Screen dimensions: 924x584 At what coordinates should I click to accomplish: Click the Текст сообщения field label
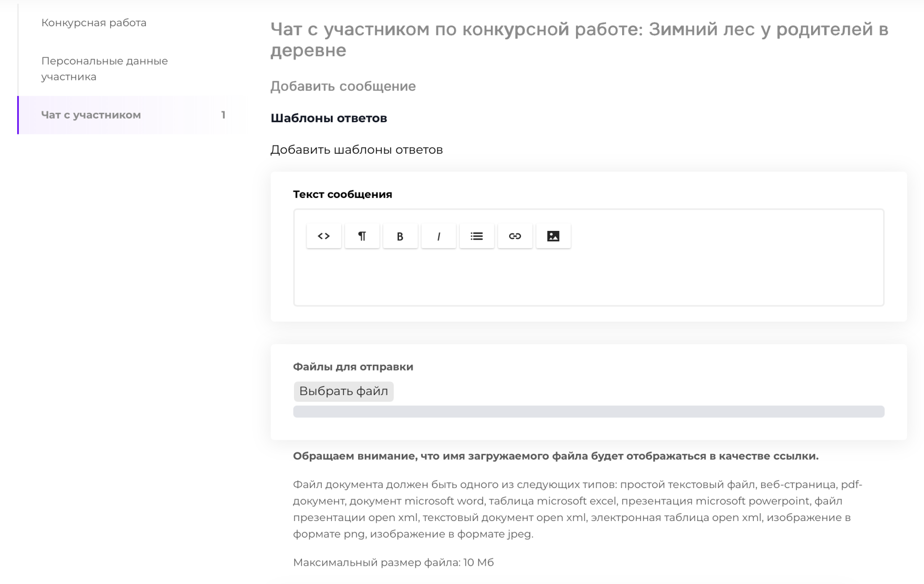click(342, 194)
